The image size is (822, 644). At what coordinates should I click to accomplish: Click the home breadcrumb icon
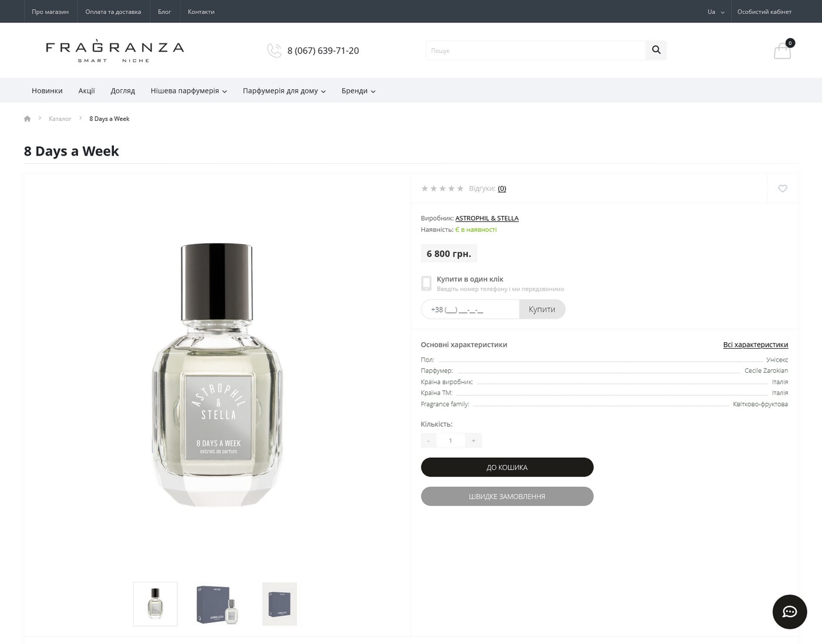coord(27,119)
